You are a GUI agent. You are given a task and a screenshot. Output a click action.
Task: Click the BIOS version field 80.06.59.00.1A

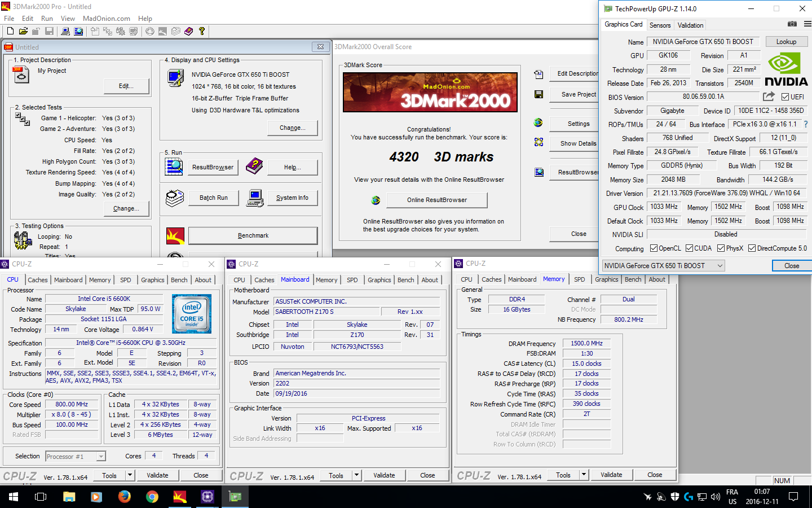coord(703,97)
